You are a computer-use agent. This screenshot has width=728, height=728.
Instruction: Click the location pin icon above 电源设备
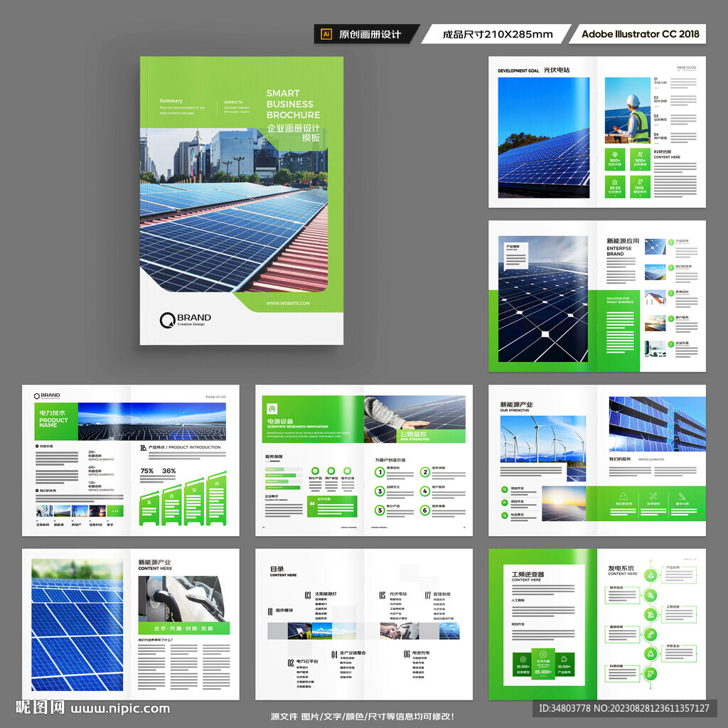[272, 409]
